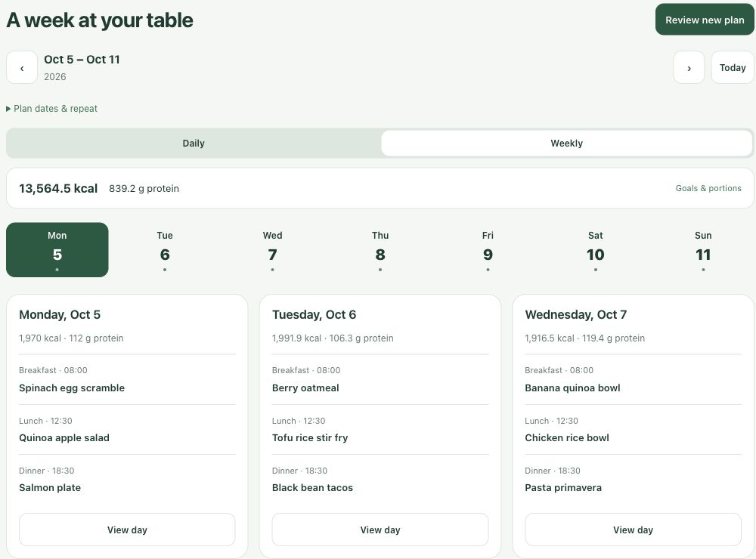Screen dimensions: 756x559
Task: Click the 13,564.5 kcal weekly total
Action: pyautogui.click(x=58, y=188)
